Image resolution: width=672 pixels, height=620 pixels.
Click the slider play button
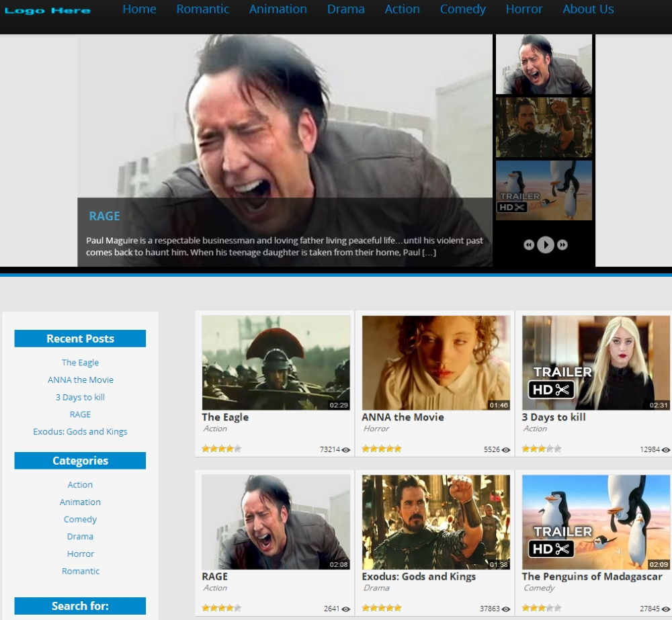(x=546, y=245)
